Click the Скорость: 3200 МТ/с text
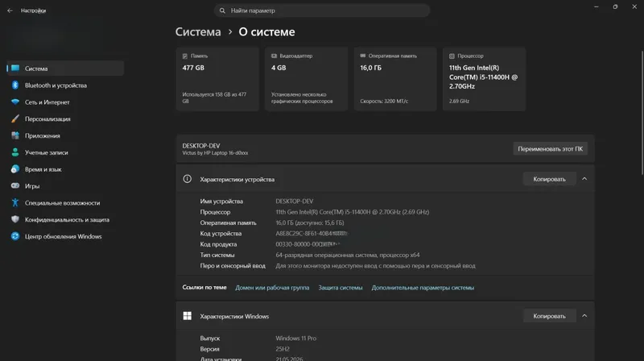 pyautogui.click(x=384, y=101)
